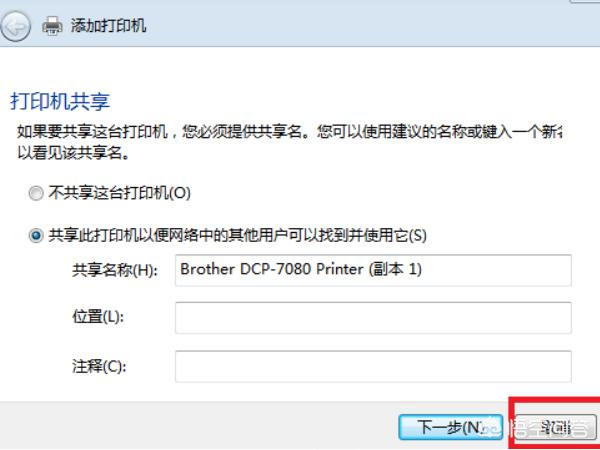
Task: Click the watermark logo beside the Next button
Action: point(491,428)
